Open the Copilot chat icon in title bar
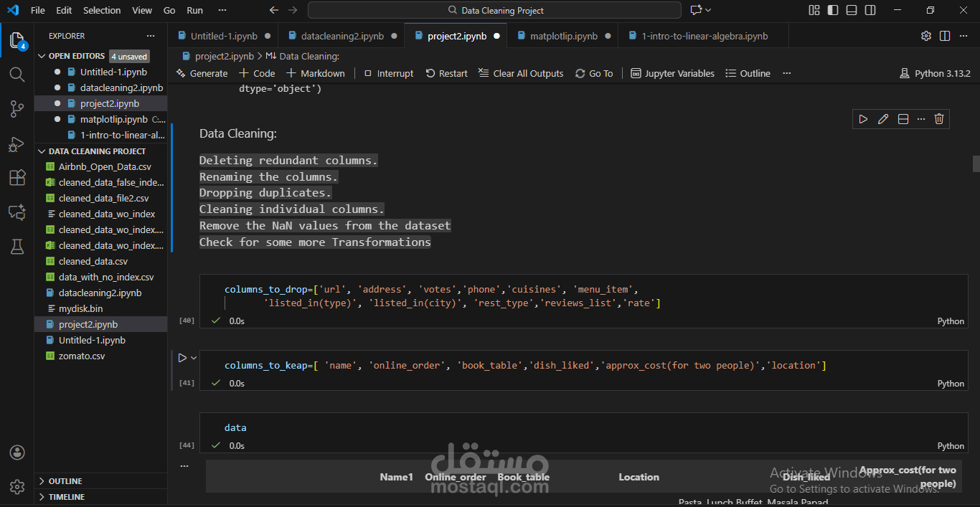Screen dimensions: 980x507 tap(694, 10)
